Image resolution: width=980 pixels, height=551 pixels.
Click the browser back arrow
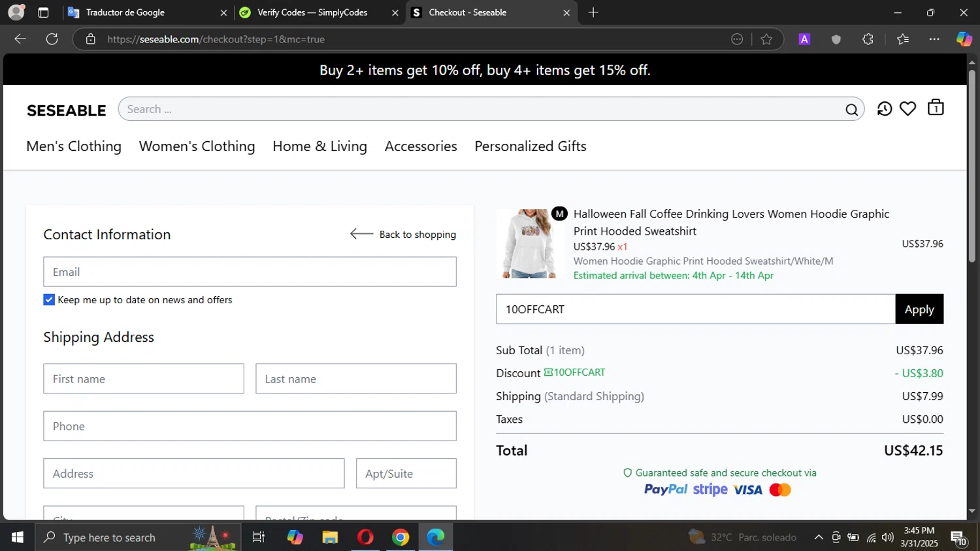coord(20,39)
